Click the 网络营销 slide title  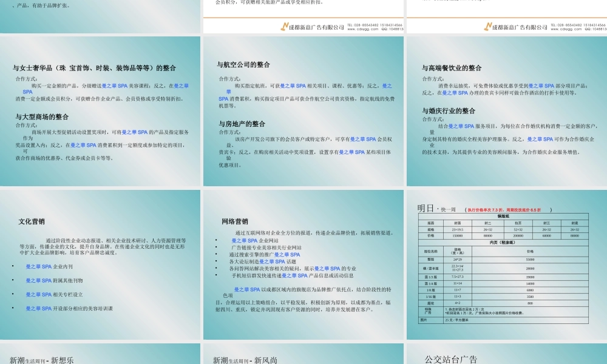click(234, 221)
